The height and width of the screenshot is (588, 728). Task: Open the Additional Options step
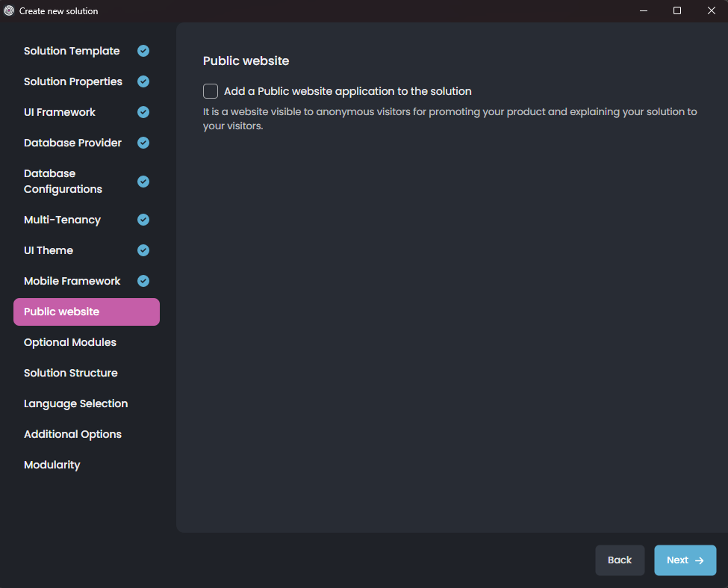click(x=72, y=434)
